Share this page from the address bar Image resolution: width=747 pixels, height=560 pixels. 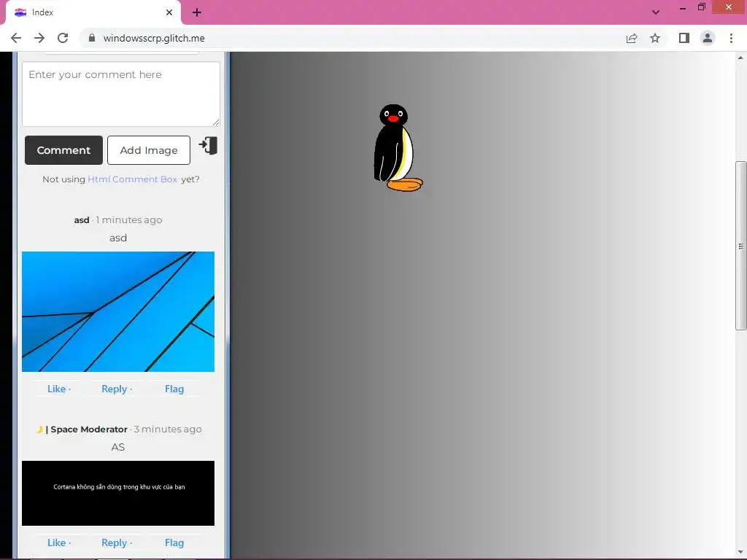(x=632, y=38)
